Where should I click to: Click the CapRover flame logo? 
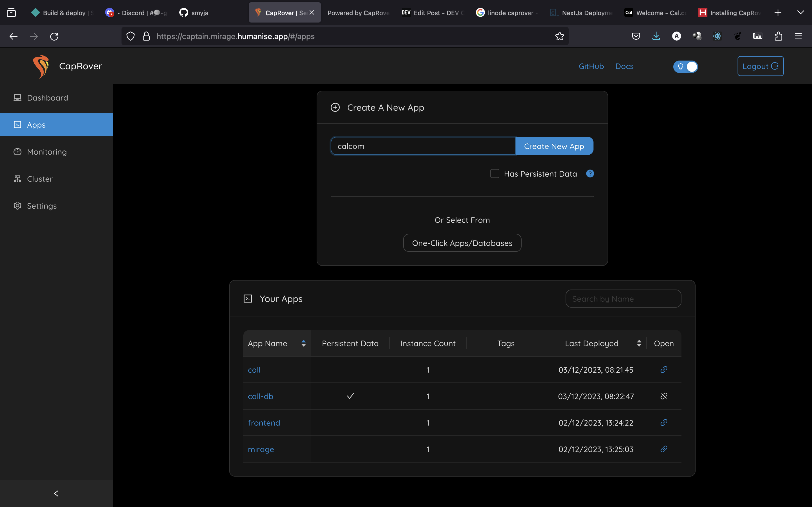point(41,66)
